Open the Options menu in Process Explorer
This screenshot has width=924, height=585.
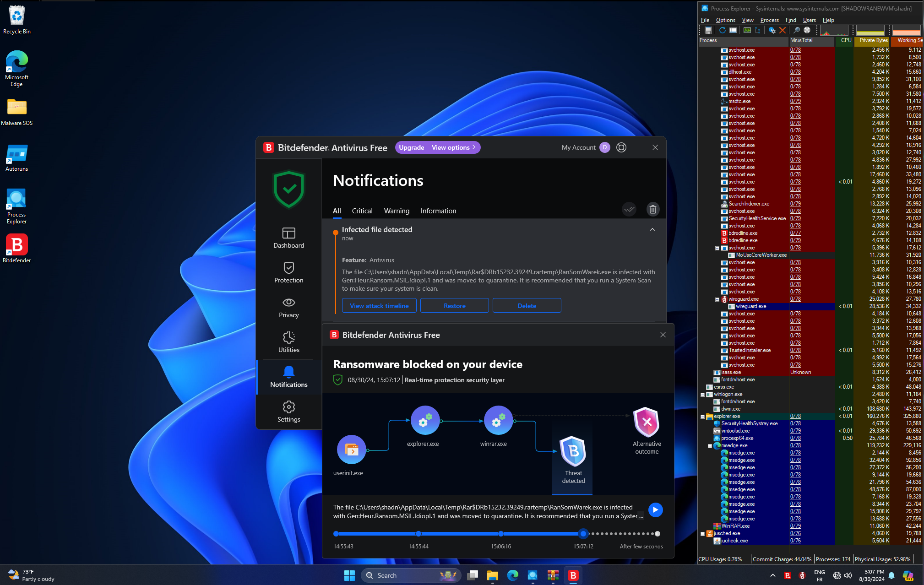[x=725, y=20]
